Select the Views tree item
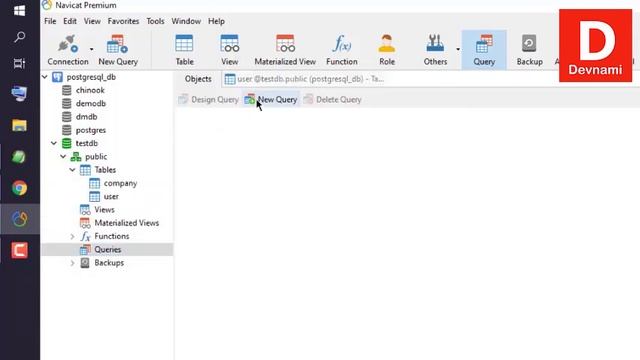The height and width of the screenshot is (360, 640). (104, 210)
